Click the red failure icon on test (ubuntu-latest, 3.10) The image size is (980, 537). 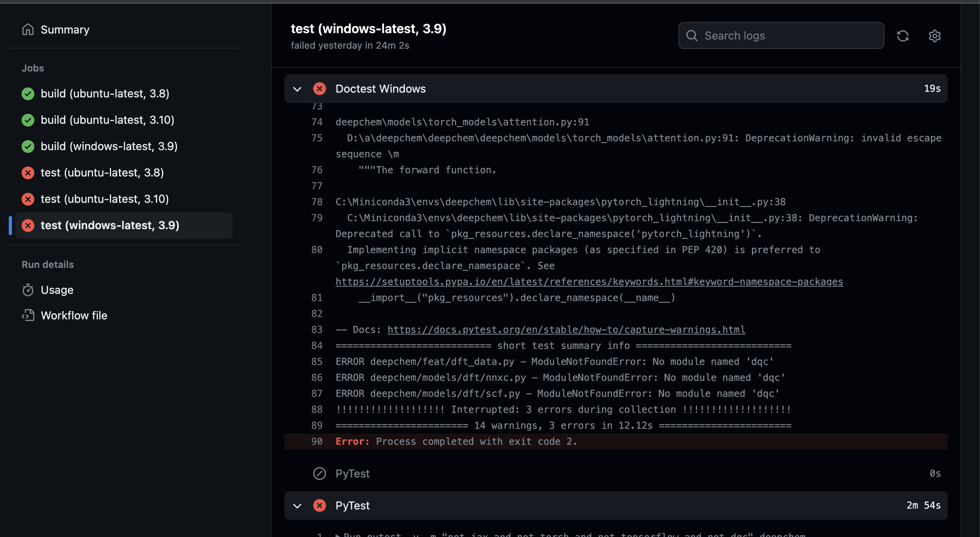(28, 199)
